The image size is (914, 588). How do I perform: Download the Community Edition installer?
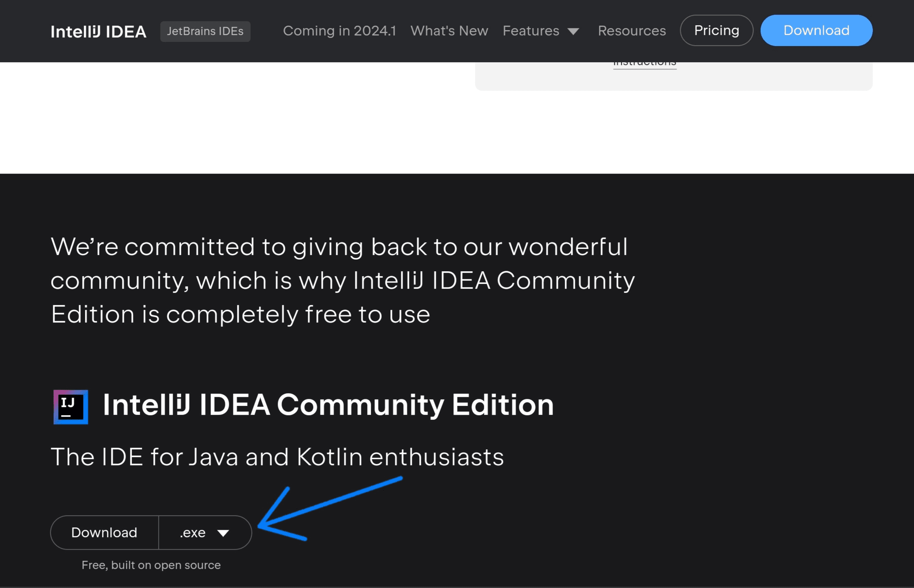click(x=104, y=533)
